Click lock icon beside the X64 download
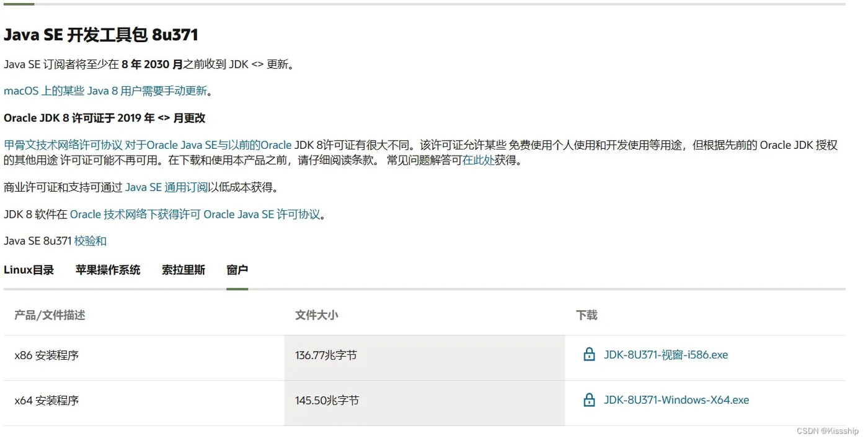Image resolution: width=868 pixels, height=441 pixels. point(589,401)
